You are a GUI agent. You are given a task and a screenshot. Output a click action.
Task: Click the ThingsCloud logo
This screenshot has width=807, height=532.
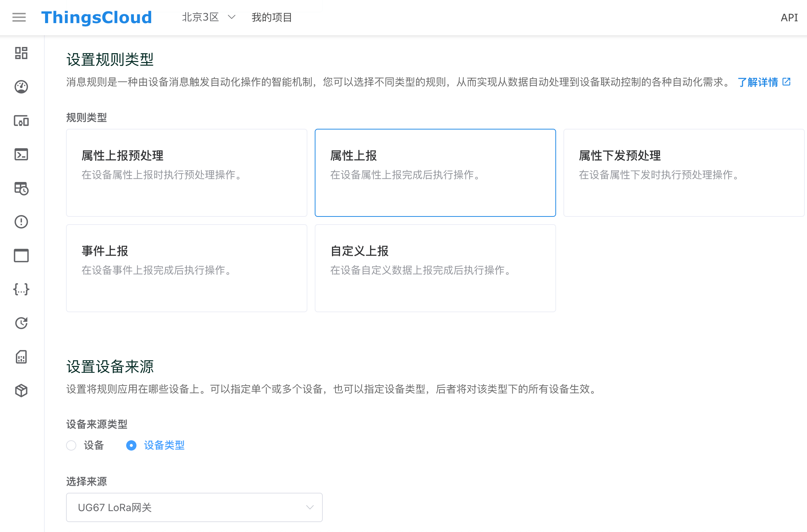[x=96, y=17]
